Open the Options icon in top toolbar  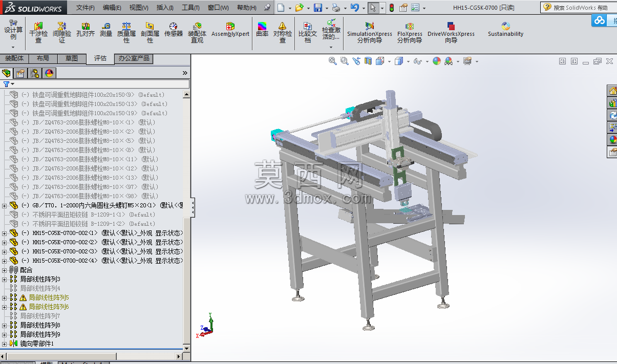415,8
